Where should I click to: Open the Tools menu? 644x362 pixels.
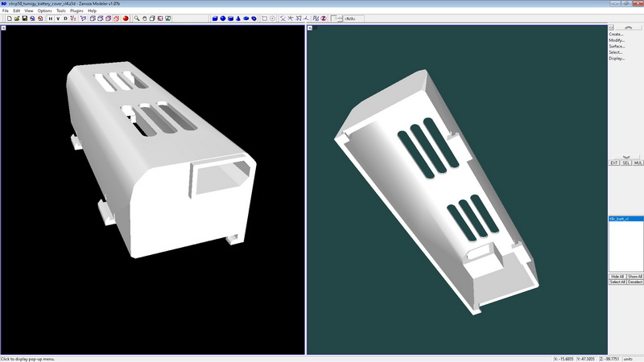coord(61,10)
